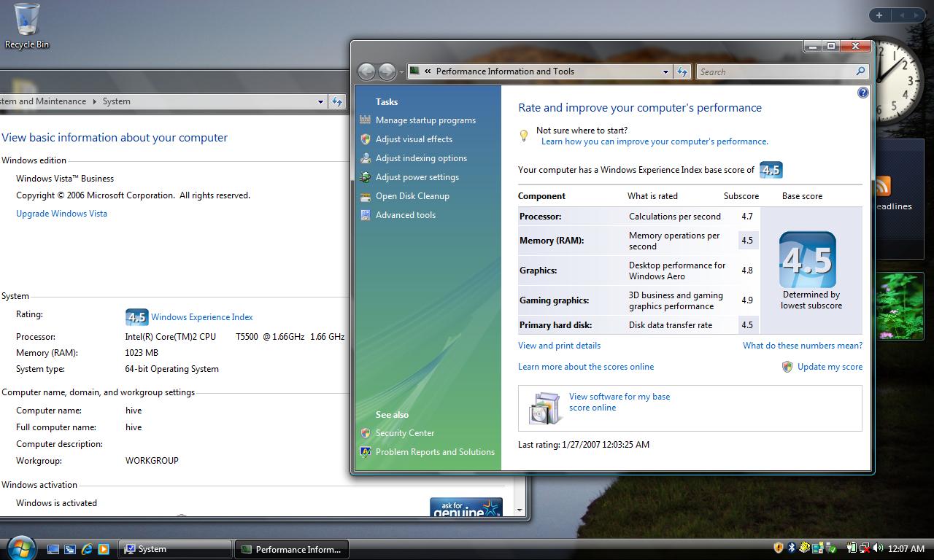Switch to Performance Information taskbar button
The width and height of the screenshot is (934, 560).
(292, 549)
